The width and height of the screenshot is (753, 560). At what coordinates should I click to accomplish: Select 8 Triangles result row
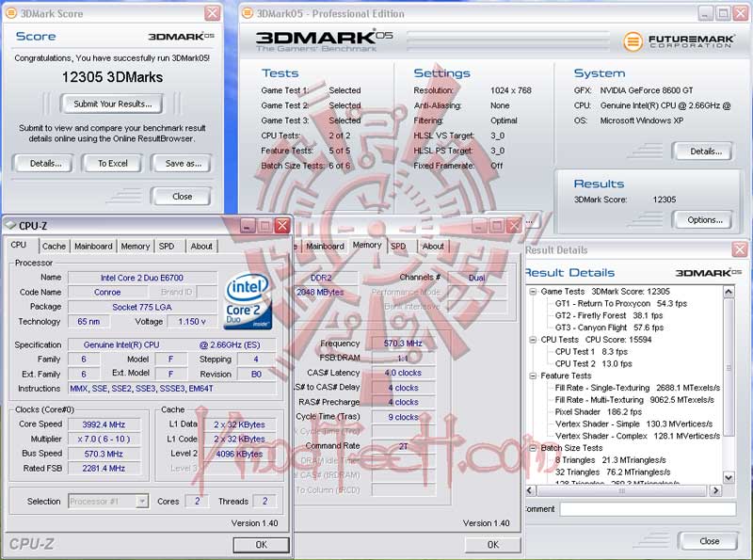pos(610,459)
